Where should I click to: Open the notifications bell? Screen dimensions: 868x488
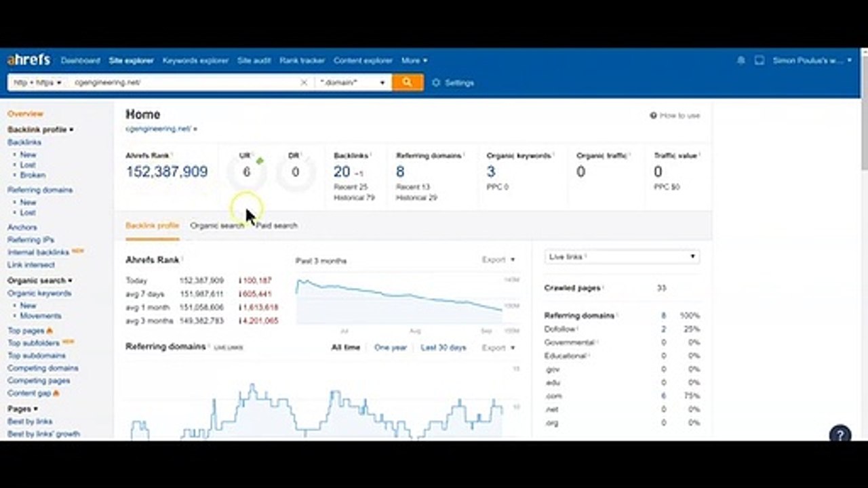[x=741, y=60]
